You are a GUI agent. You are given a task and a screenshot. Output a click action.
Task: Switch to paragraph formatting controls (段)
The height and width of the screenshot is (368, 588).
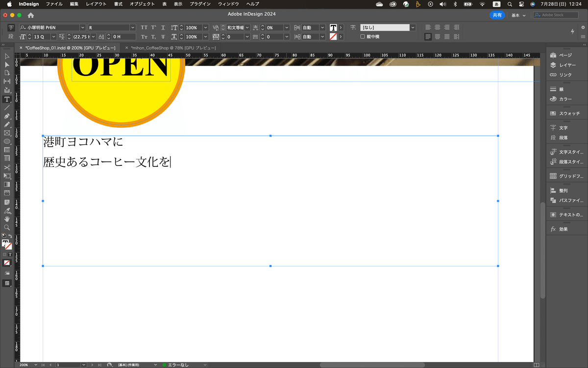(11, 36)
